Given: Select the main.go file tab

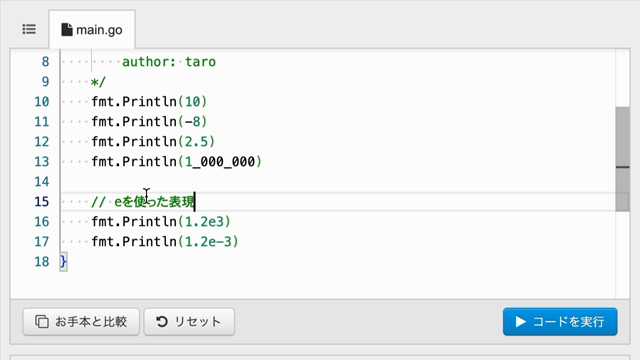Looking at the screenshot, I should tap(92, 30).
